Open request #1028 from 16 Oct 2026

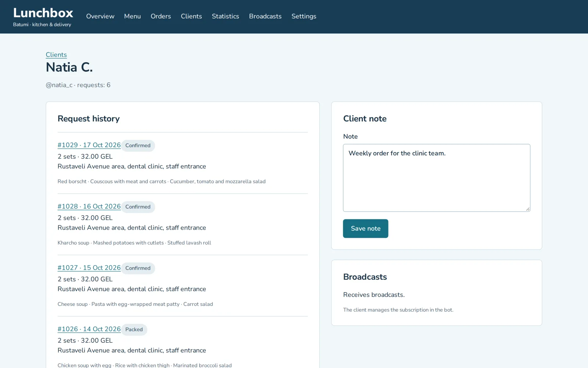coord(89,206)
